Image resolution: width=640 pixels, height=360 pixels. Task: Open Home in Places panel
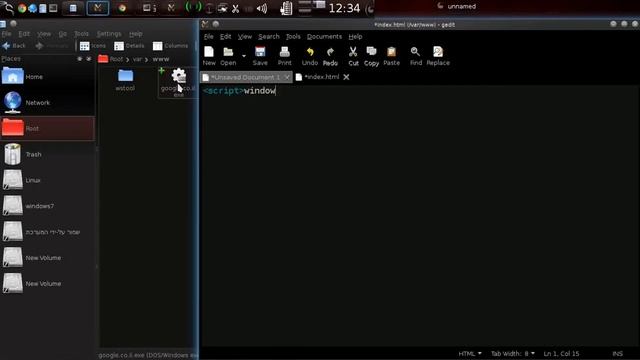48,77
